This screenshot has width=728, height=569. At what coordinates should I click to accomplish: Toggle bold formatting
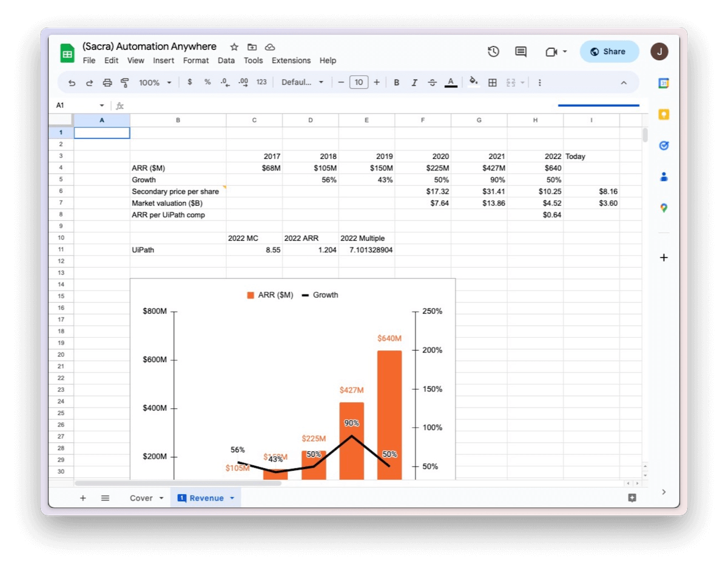pyautogui.click(x=397, y=82)
